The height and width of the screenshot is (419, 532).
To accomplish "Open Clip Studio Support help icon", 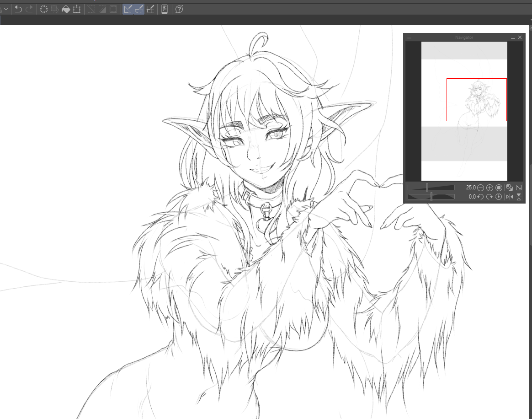I will pos(179,9).
